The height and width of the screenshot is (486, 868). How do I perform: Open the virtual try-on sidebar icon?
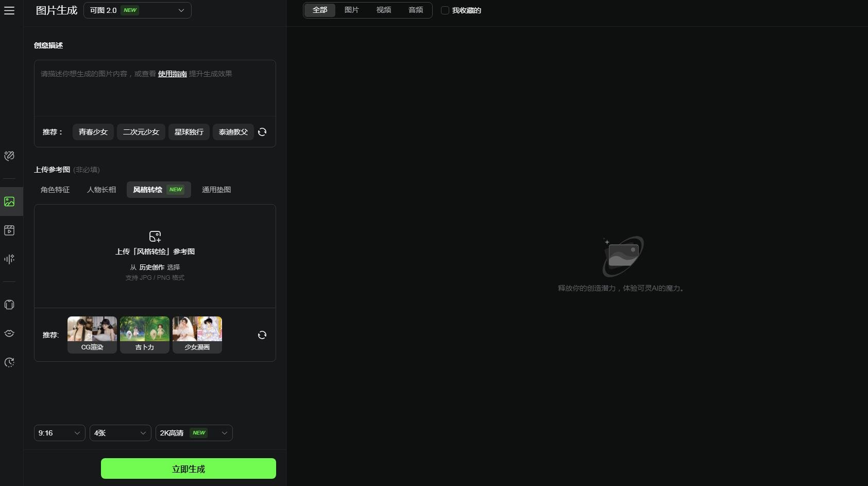click(x=9, y=305)
